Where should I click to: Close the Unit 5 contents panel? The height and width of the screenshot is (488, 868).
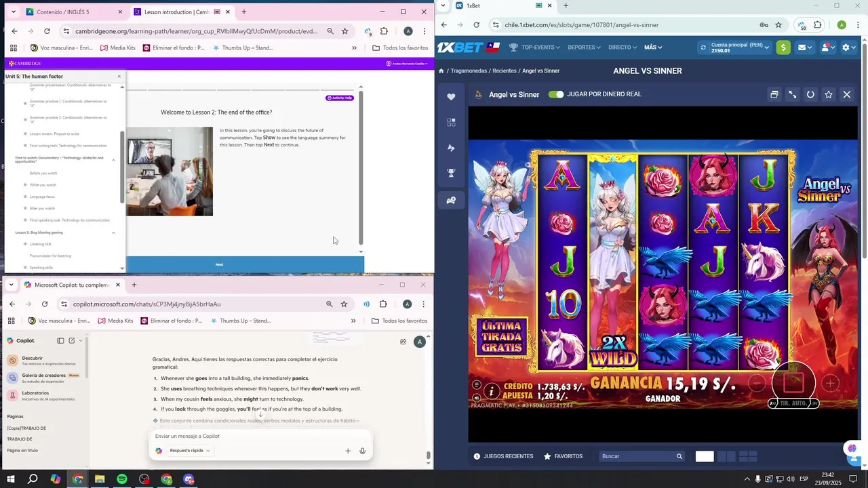pyautogui.click(x=119, y=77)
